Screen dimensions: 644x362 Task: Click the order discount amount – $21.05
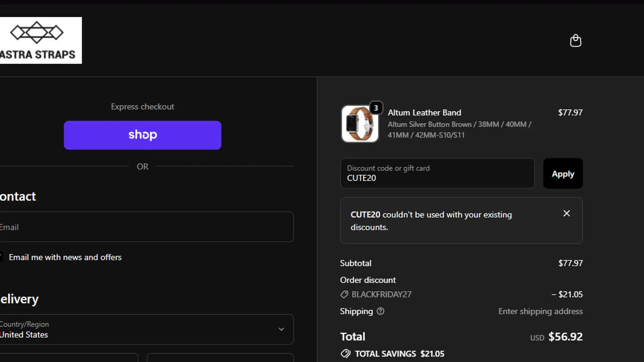click(567, 294)
